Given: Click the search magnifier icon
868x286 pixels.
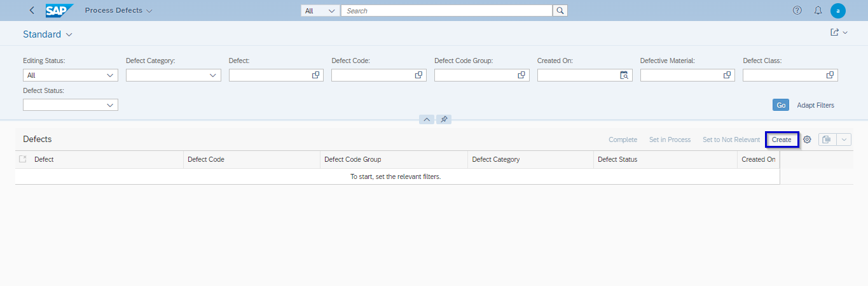Looking at the screenshot, I should [560, 11].
